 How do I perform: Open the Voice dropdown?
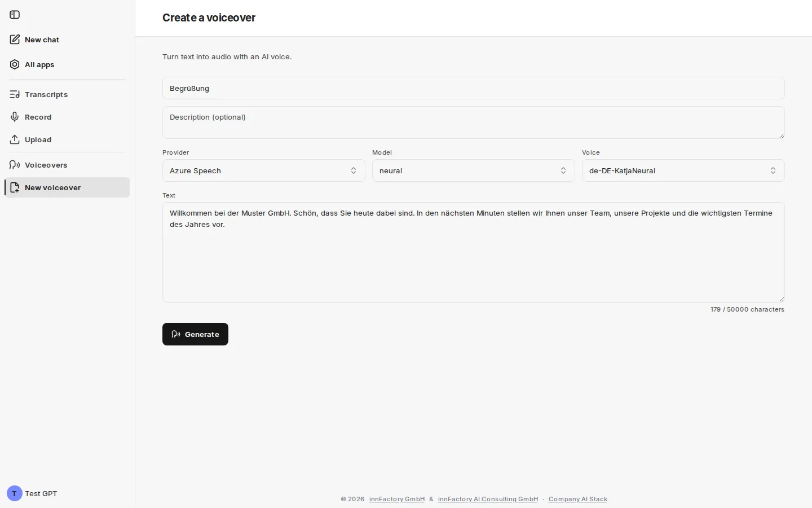click(683, 170)
